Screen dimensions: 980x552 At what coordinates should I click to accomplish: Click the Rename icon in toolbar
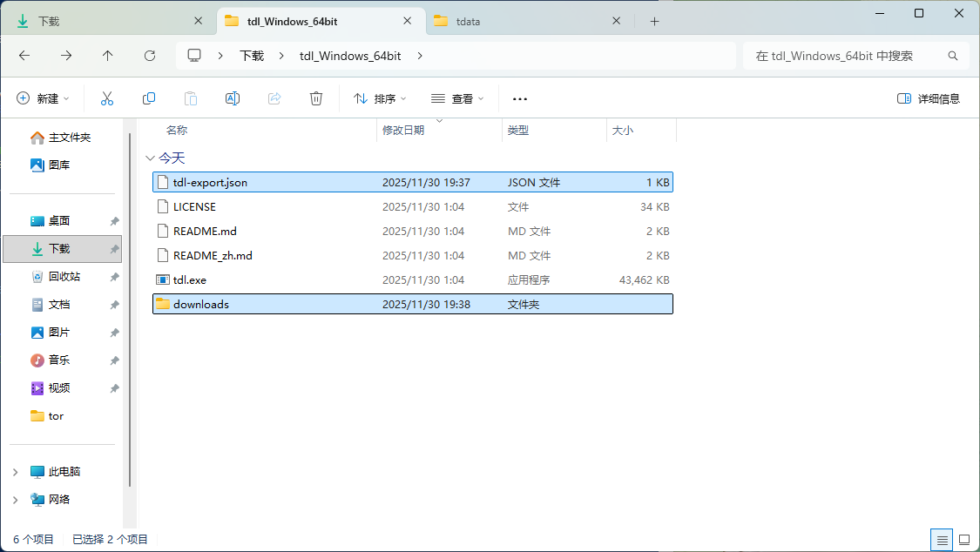point(233,98)
